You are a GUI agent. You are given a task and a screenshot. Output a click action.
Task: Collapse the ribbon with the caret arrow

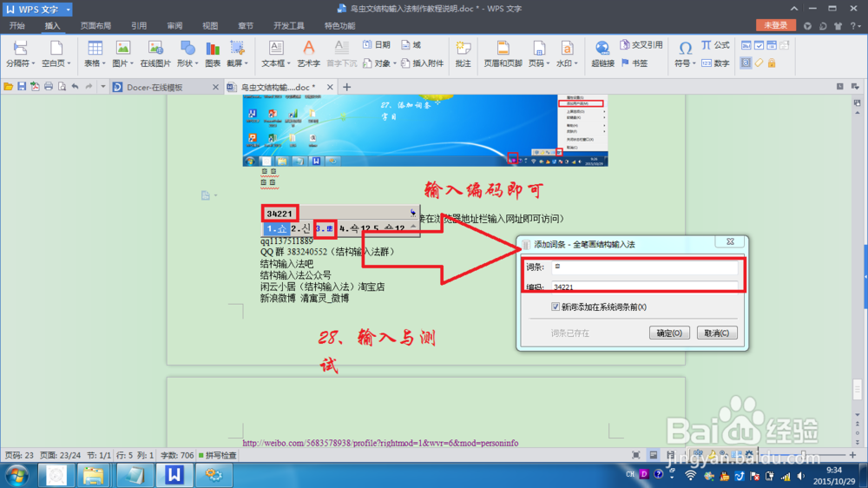[794, 9]
